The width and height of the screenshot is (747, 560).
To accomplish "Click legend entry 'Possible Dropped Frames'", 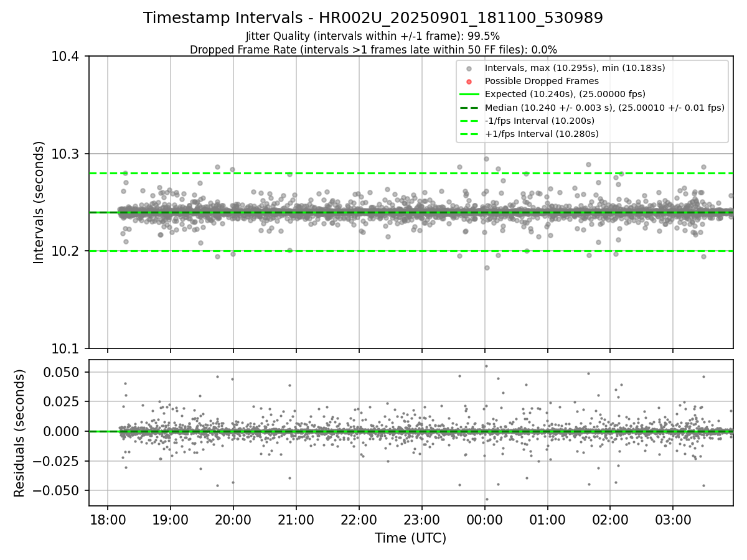I will [x=542, y=81].
